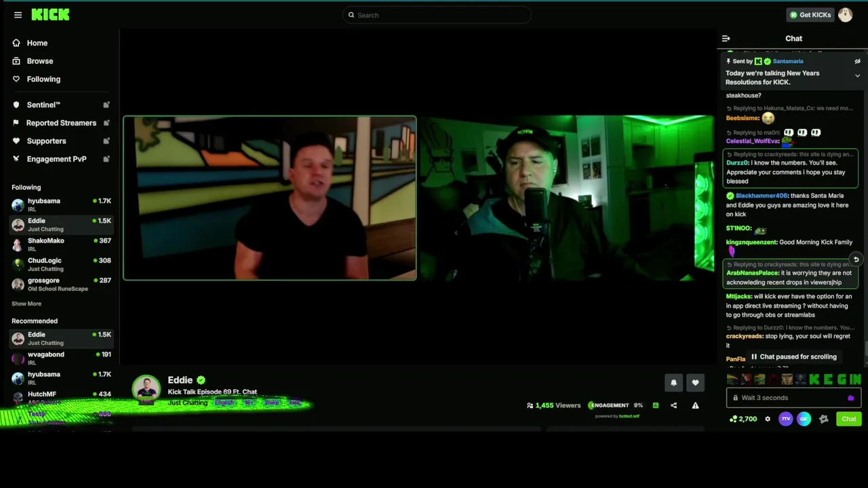Expand the pinned message chevron
The image size is (868, 488).
[857, 76]
